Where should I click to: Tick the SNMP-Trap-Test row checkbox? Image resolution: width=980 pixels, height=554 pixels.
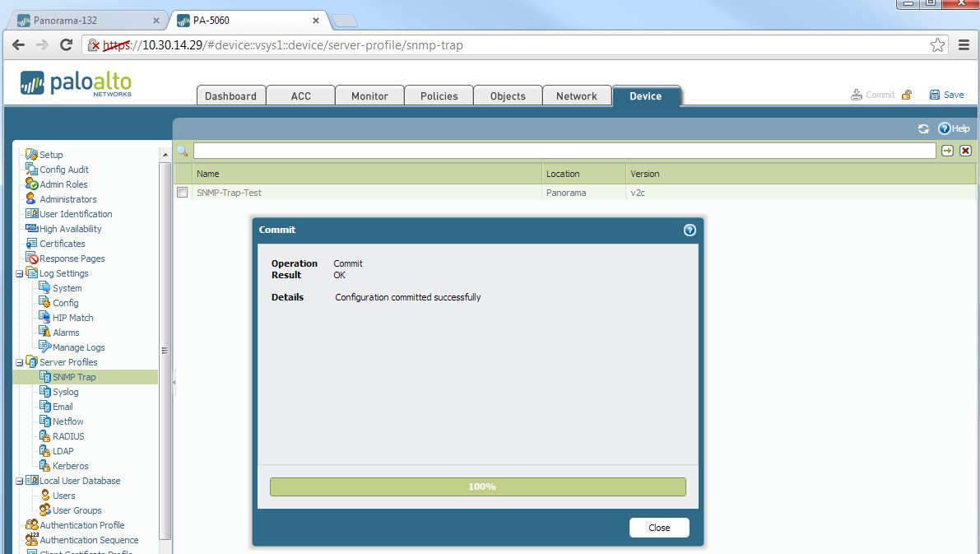tap(183, 192)
